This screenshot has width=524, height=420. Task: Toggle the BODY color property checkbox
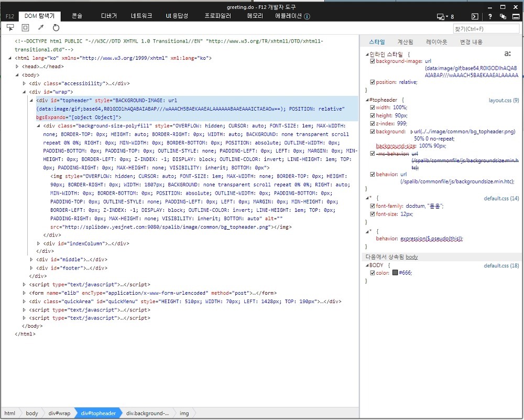372,273
